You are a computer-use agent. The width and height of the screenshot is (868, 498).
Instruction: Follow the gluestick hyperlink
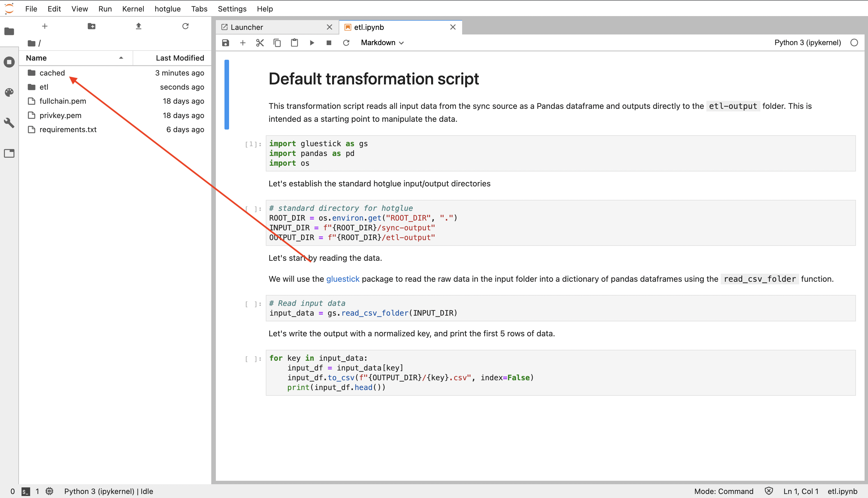(x=342, y=279)
